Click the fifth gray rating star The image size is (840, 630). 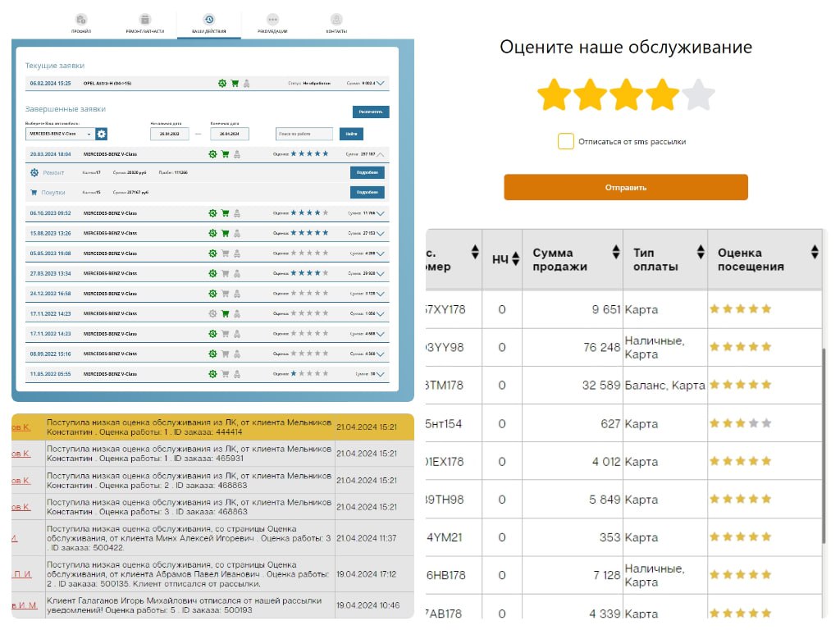[x=698, y=95]
